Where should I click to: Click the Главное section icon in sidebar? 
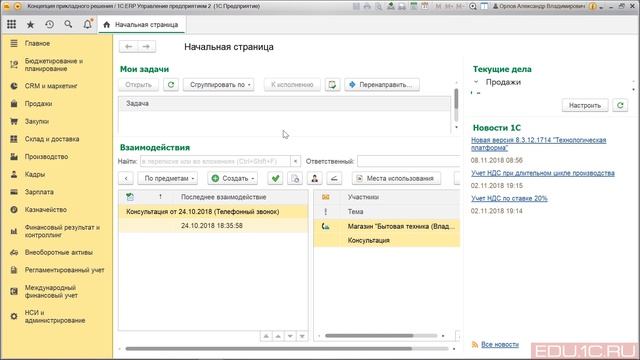[14, 43]
